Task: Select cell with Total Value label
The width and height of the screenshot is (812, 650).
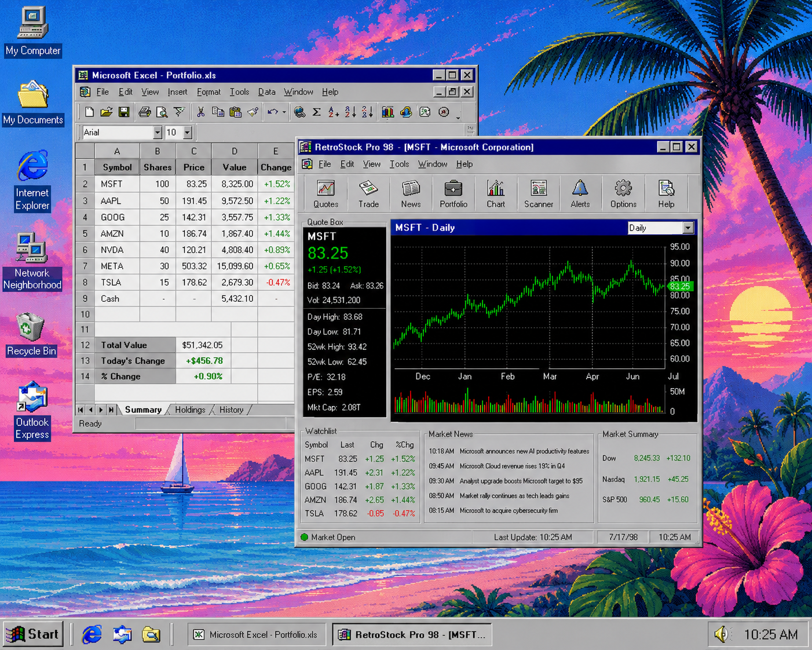Action: pyautogui.click(x=135, y=345)
